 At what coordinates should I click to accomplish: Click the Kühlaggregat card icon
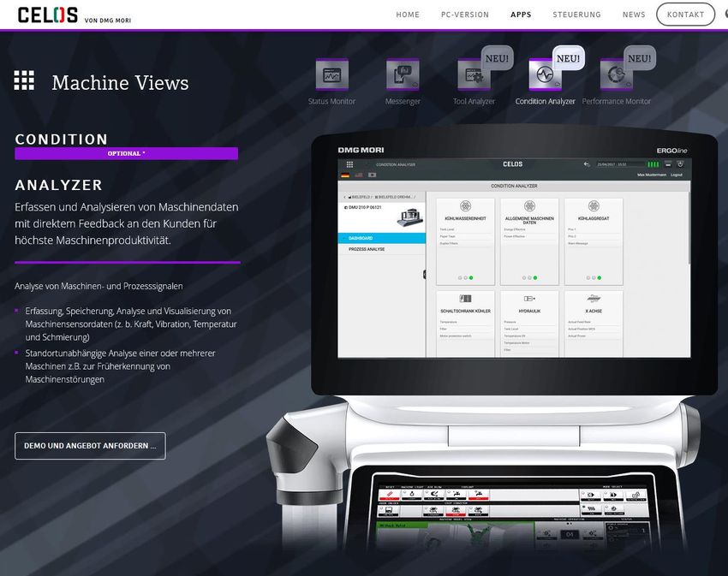coord(594,205)
